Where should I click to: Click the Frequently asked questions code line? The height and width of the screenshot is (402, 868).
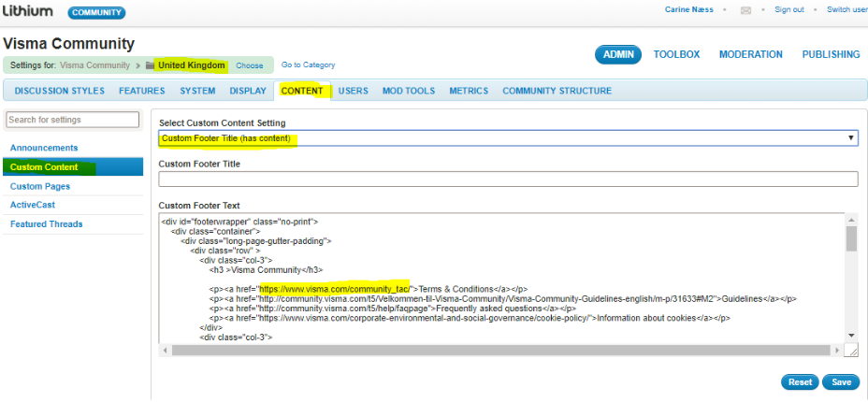tap(393, 308)
